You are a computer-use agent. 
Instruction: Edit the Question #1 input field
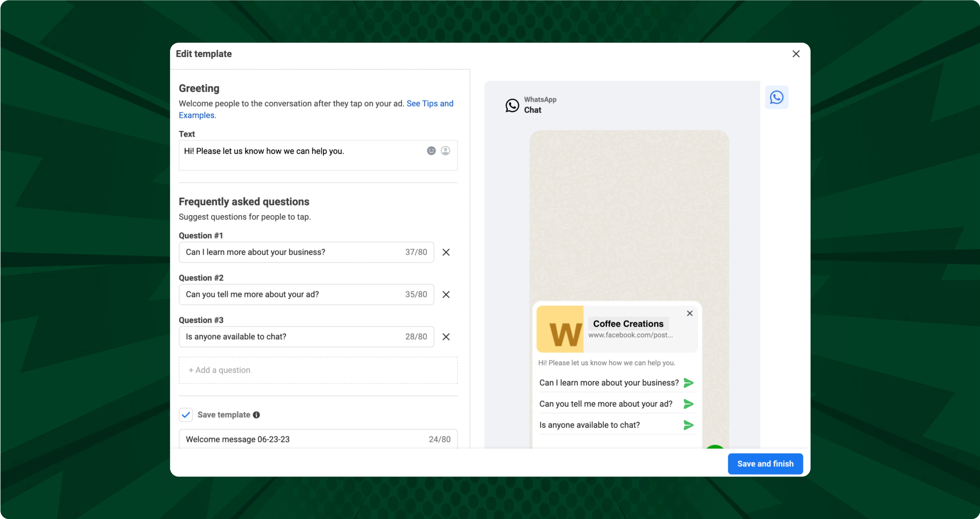[306, 252]
